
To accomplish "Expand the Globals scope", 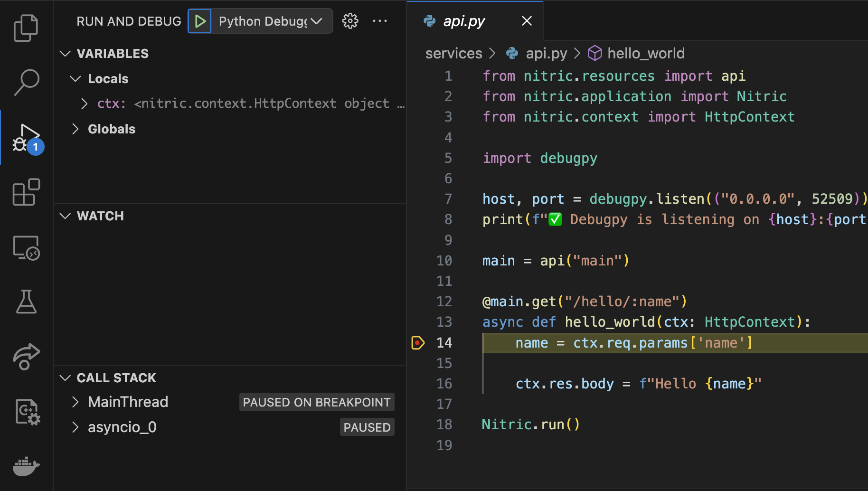I will point(75,129).
